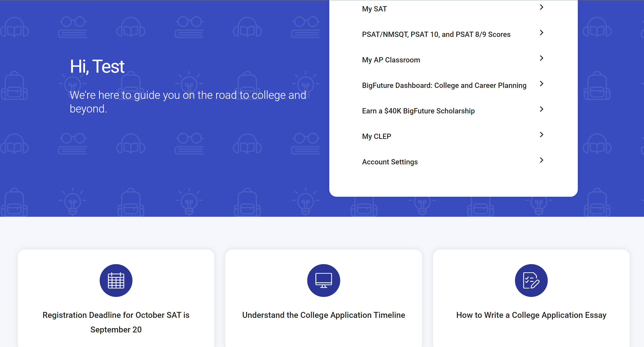Open BigFuture Dashboard: College and Career Planning
The height and width of the screenshot is (347, 644).
click(x=444, y=86)
